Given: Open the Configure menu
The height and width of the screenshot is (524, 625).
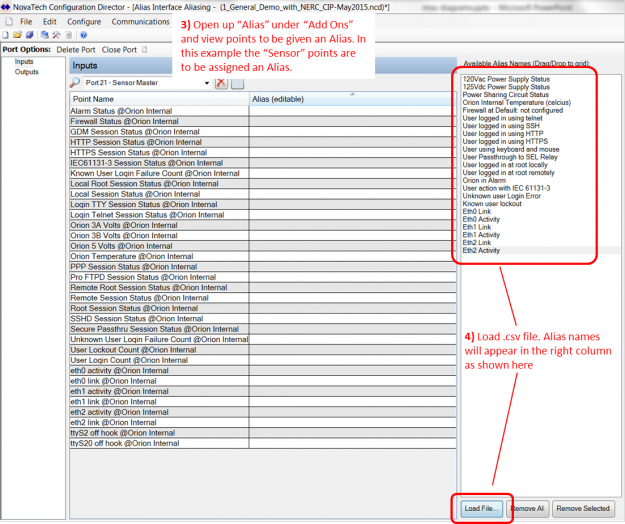Looking at the screenshot, I should [84, 22].
